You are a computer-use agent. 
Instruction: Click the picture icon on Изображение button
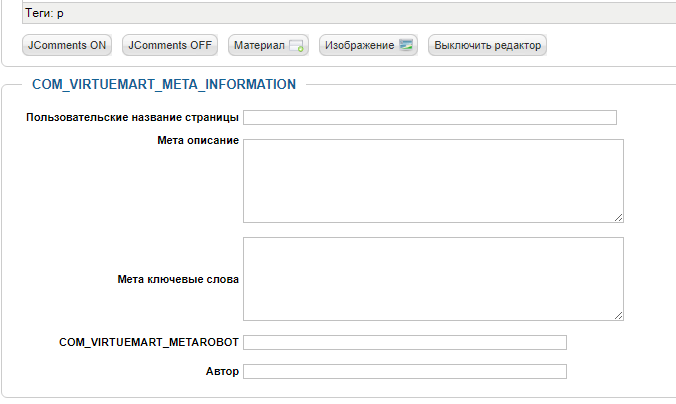coord(405,46)
